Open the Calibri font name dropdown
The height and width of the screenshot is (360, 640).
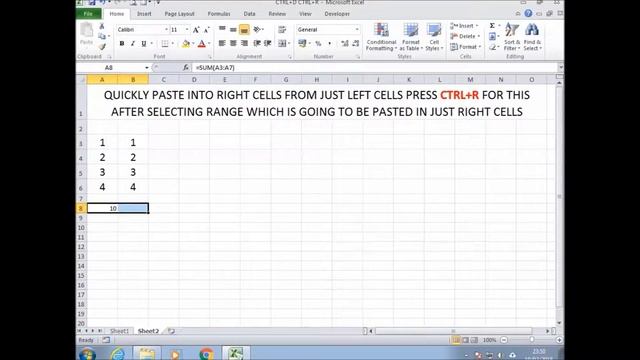click(x=166, y=30)
